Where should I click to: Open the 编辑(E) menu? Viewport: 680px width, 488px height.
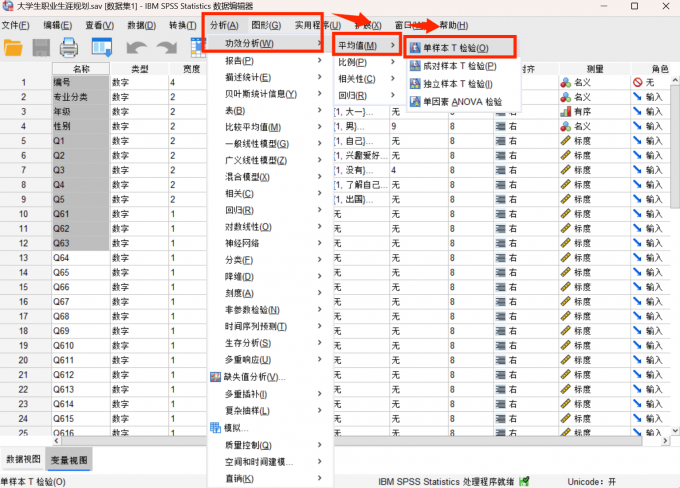point(57,25)
